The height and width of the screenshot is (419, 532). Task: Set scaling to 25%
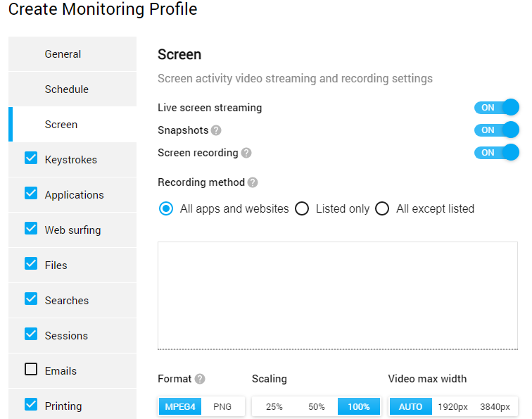(x=274, y=406)
